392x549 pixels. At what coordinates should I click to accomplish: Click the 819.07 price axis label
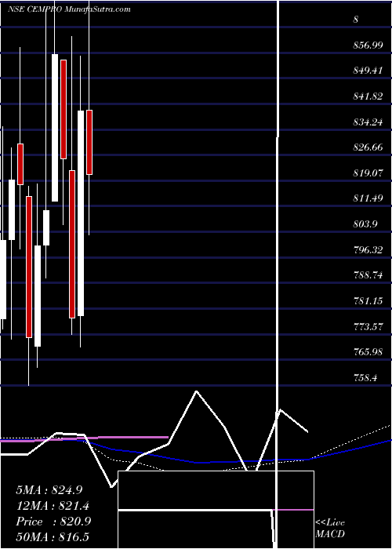pyautogui.click(x=368, y=173)
